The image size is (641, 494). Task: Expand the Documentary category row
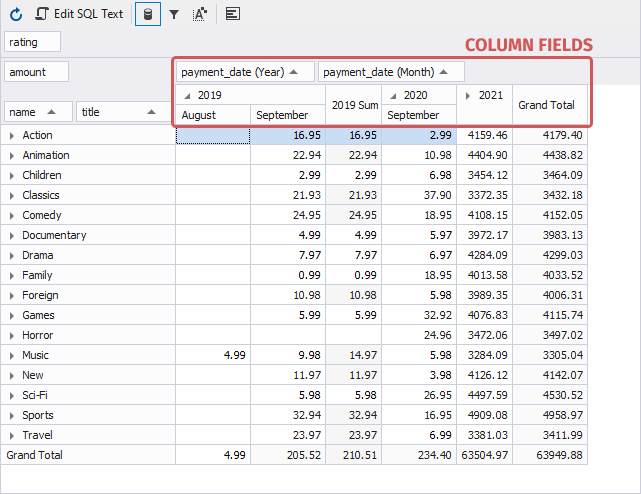tap(12, 236)
